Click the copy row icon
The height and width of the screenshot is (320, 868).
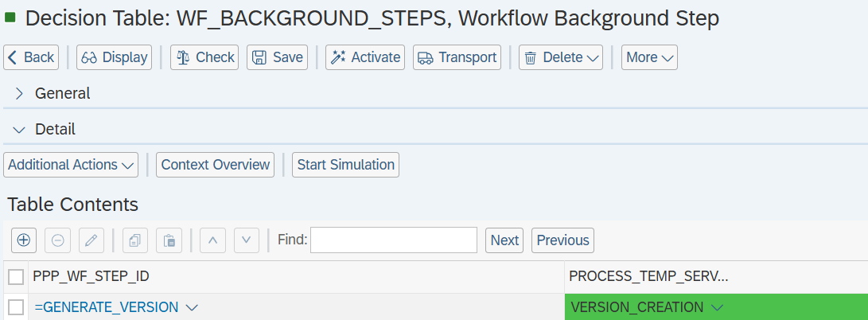134,240
